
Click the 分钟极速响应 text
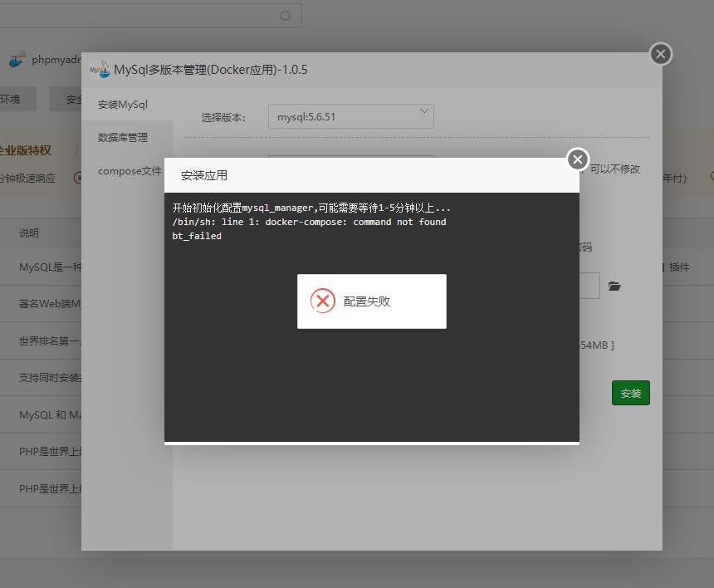tap(27, 178)
